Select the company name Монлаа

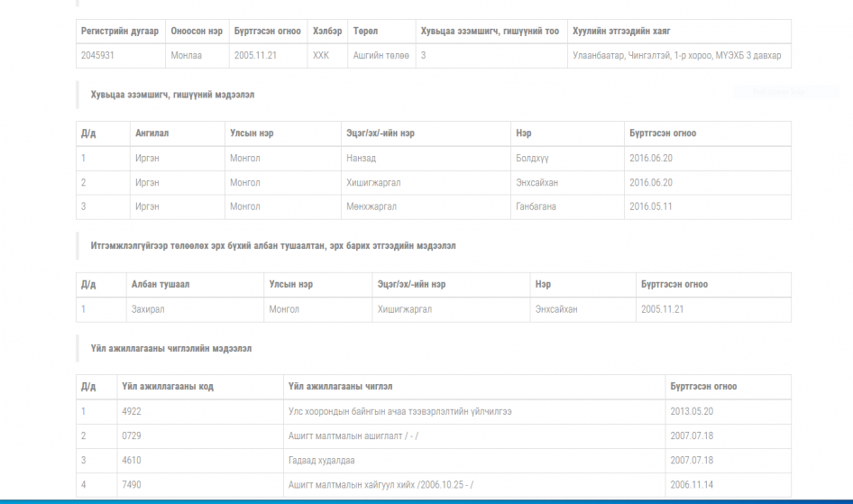pos(187,56)
